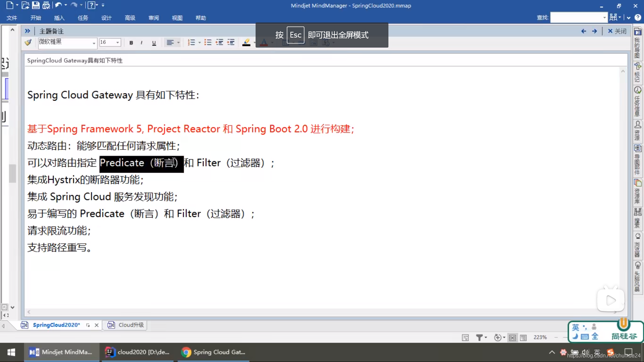
Task: Click the 关闭 button in the panel
Action: pyautogui.click(x=618, y=31)
